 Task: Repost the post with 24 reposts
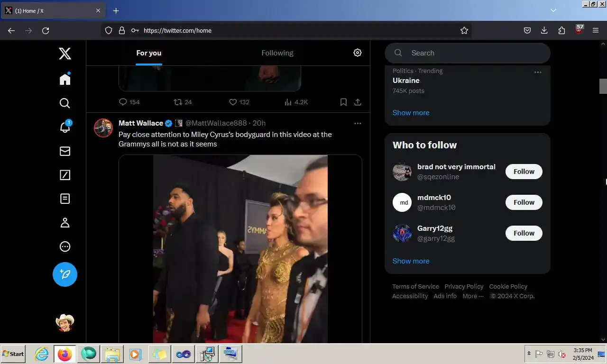[x=183, y=102]
